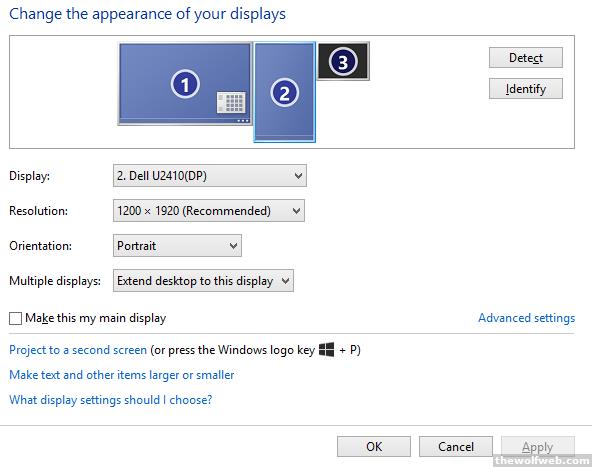The width and height of the screenshot is (592, 467).
Task: Expand the Orientation dropdown set to Portrait
Action: click(177, 246)
